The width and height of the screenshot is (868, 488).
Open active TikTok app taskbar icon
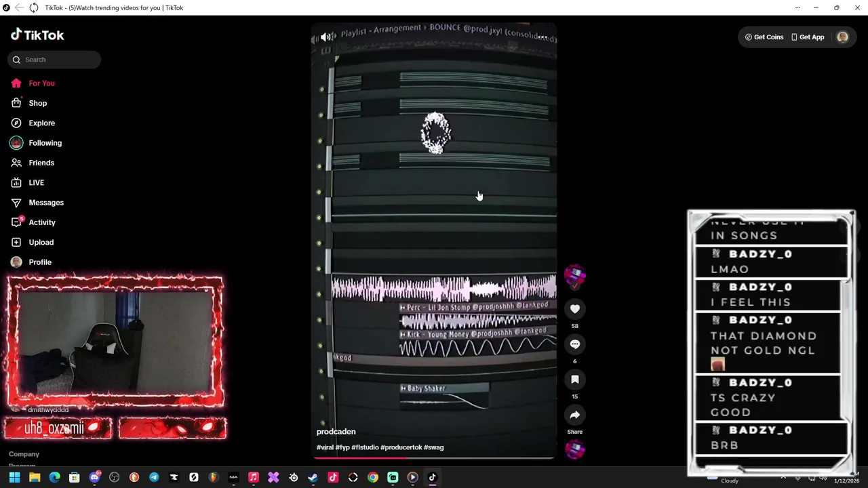coord(433,477)
